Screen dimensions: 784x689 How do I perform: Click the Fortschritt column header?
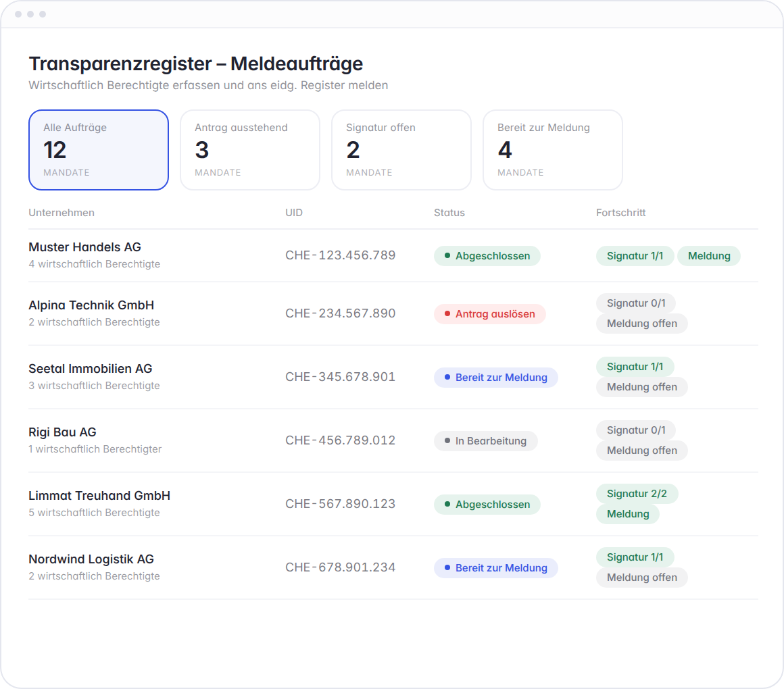pos(621,213)
